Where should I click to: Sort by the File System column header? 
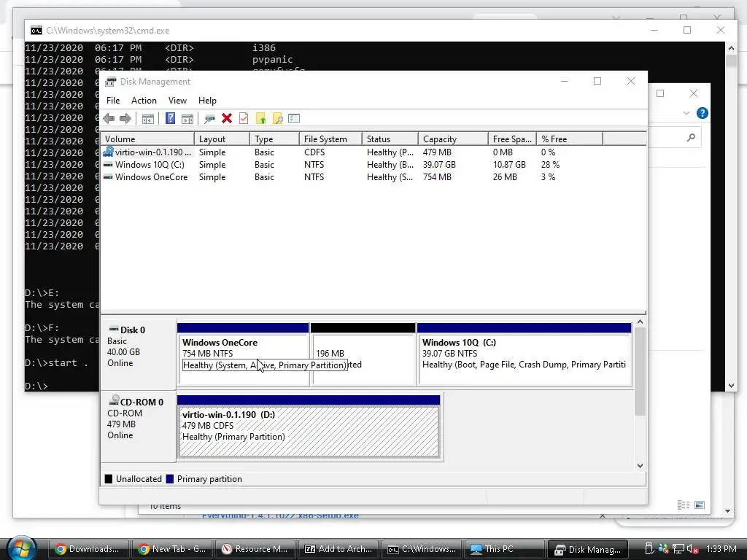click(x=330, y=139)
